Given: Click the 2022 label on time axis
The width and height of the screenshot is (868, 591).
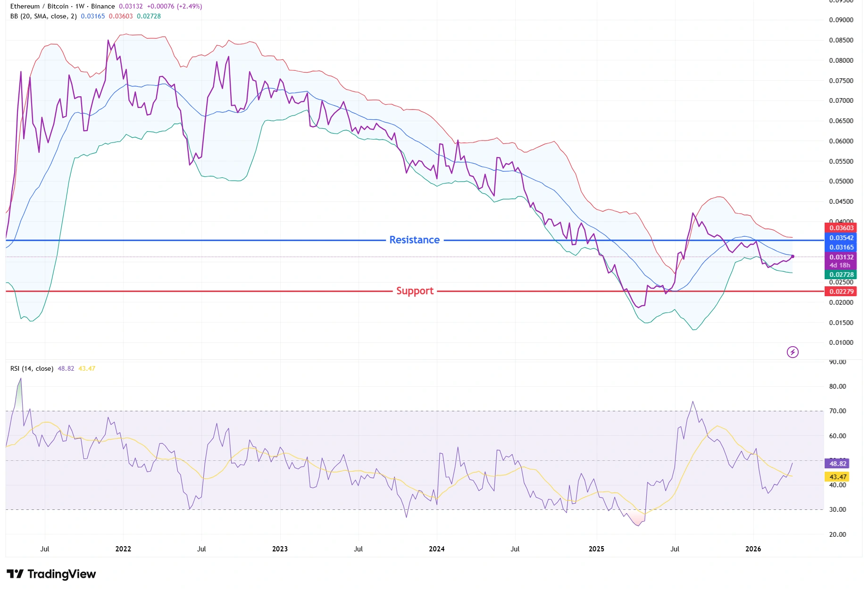Looking at the screenshot, I should (123, 549).
